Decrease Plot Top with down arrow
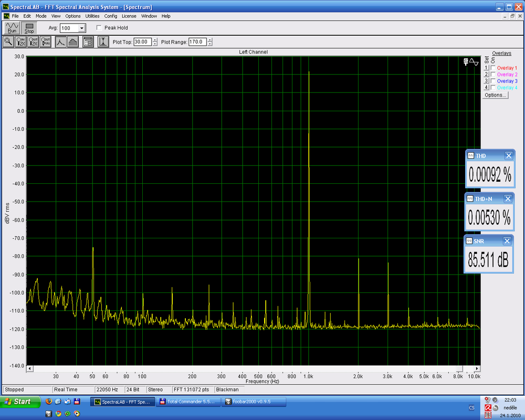The image size is (525, 420). click(155, 44)
